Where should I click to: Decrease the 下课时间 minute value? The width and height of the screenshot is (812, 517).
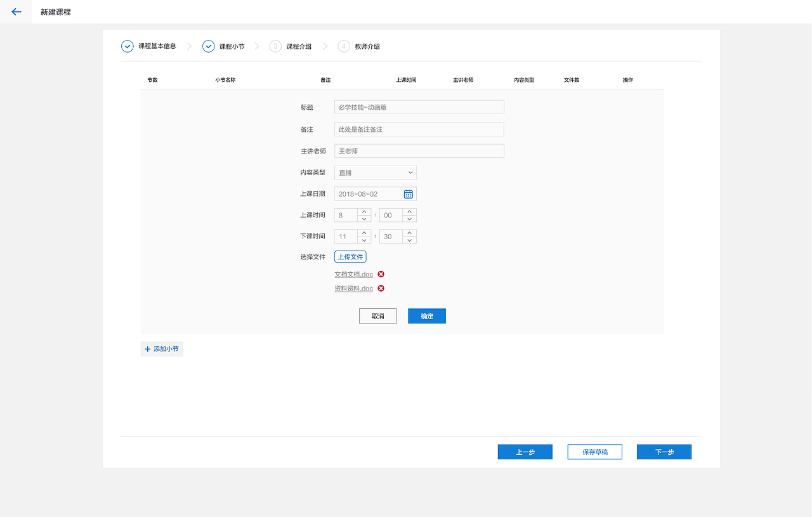pyautogui.click(x=410, y=240)
